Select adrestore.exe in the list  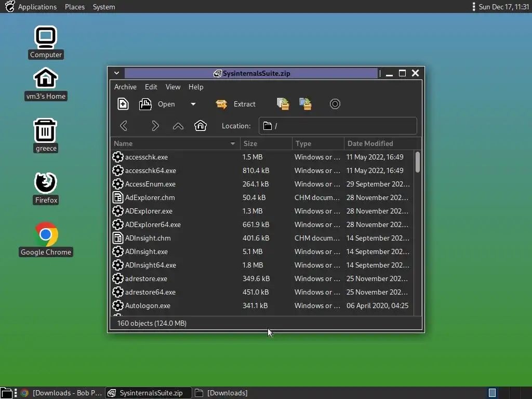point(262,278)
